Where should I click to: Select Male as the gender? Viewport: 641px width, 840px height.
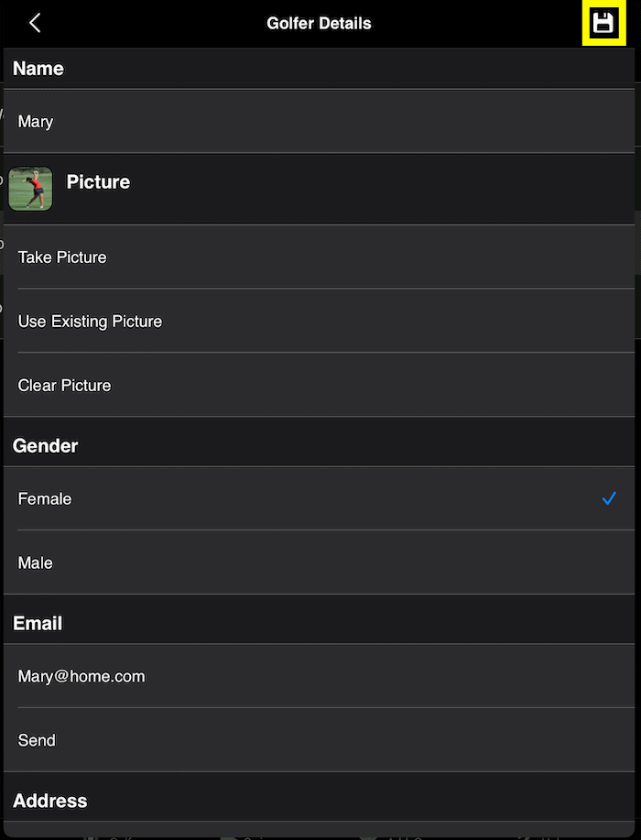point(320,562)
